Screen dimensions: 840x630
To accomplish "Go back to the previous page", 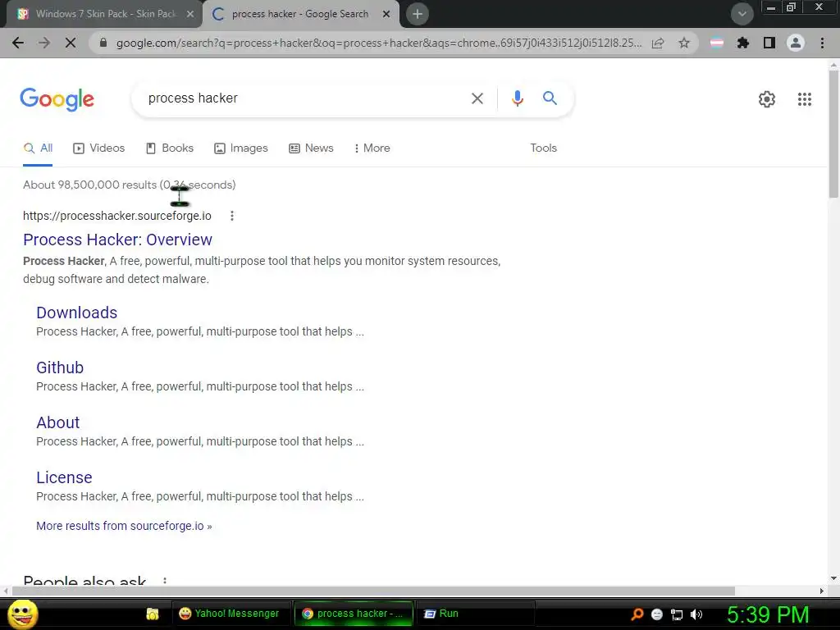I will [x=18, y=43].
